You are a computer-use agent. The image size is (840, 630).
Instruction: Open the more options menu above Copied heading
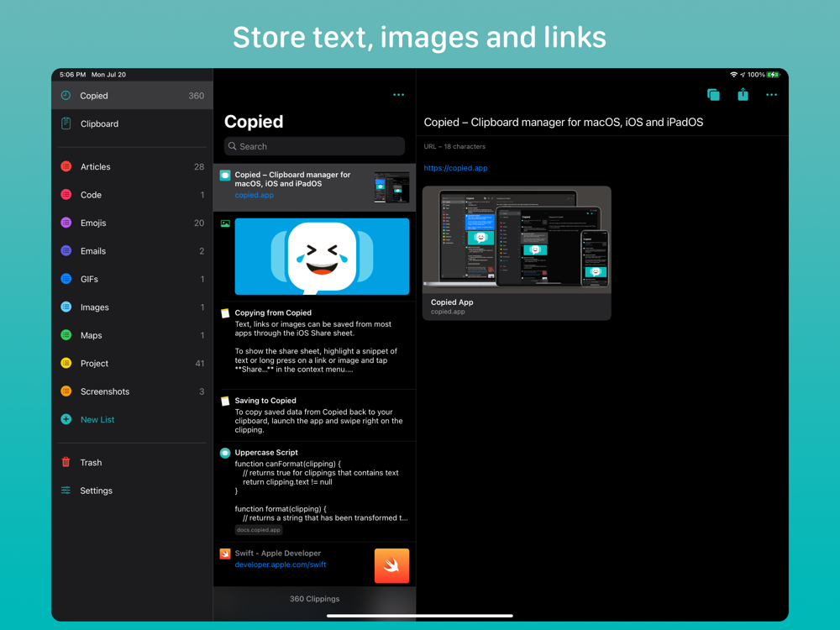398,95
